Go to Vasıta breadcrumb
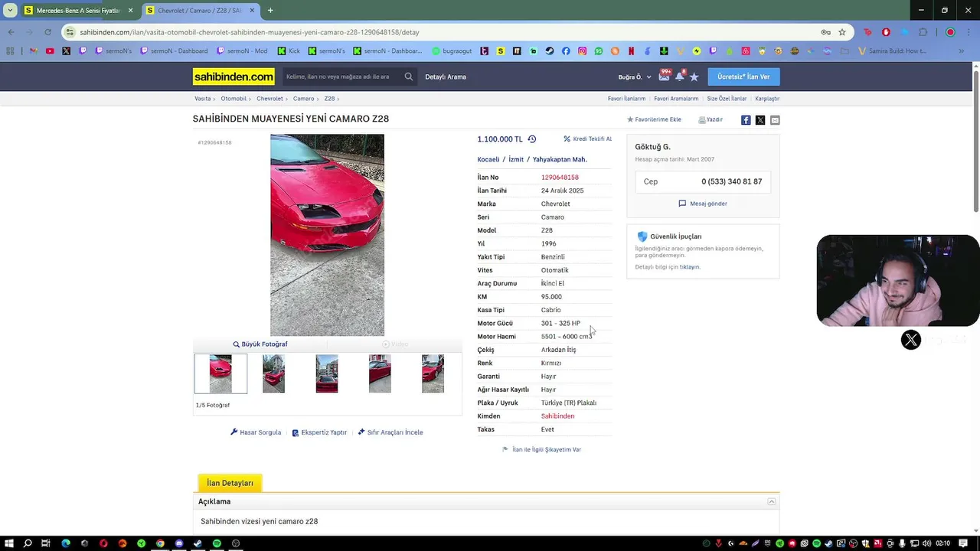Image resolution: width=980 pixels, height=551 pixels. (x=203, y=99)
